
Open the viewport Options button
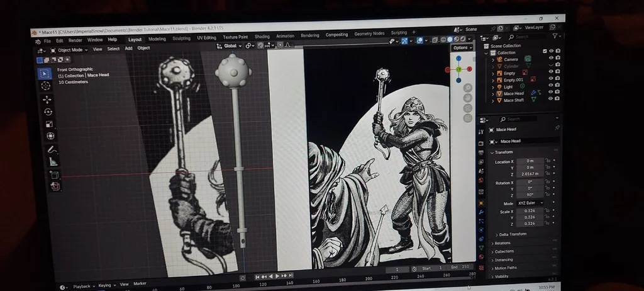[462, 48]
